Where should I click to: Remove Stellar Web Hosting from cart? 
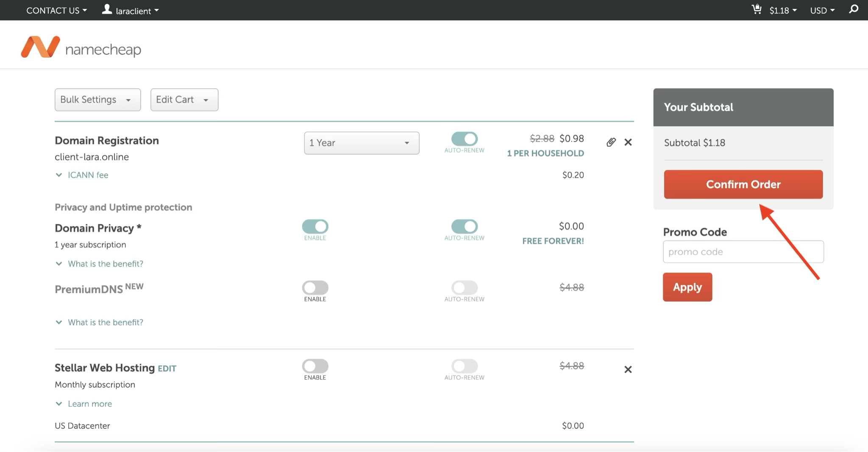tap(628, 369)
